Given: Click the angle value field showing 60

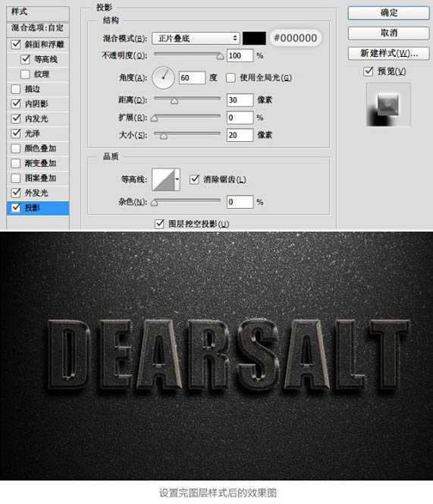Looking at the screenshot, I should click(192, 77).
